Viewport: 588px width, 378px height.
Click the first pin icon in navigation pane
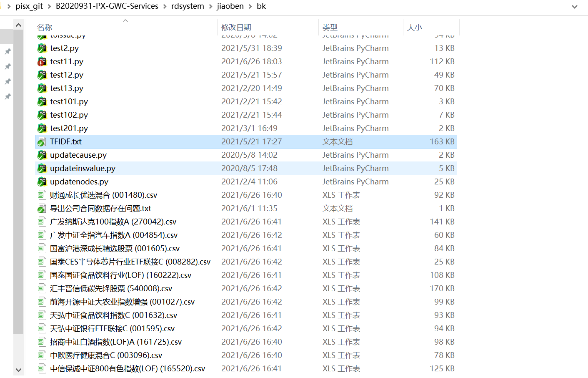coord(8,51)
